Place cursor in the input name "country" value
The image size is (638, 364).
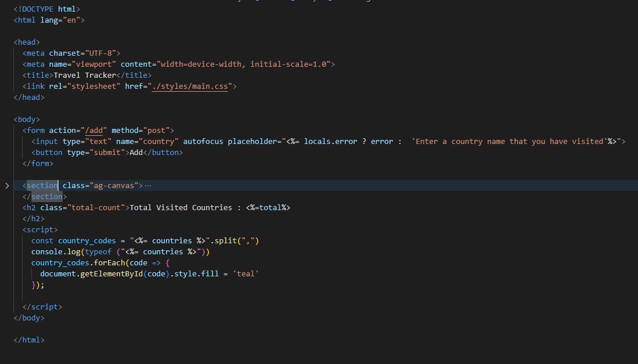pyautogui.click(x=161, y=141)
